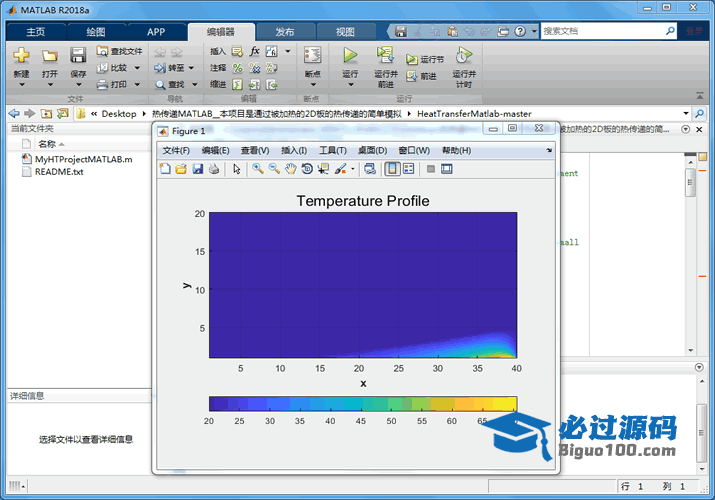Open Figure 1 插入(I) menu
Viewport: 715px width, 500px height.
tap(294, 150)
